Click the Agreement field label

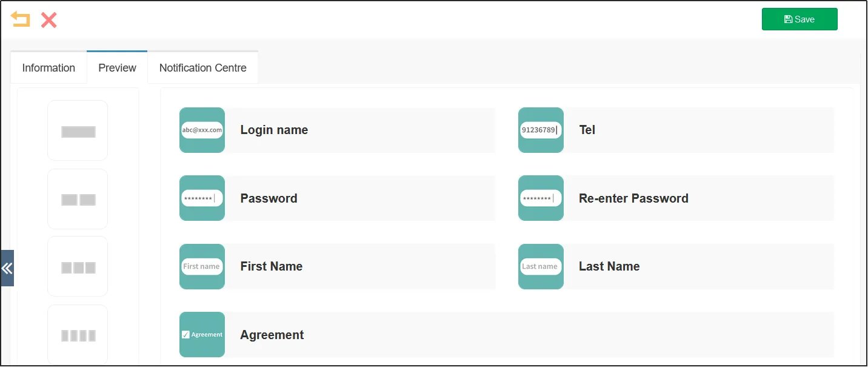point(272,335)
